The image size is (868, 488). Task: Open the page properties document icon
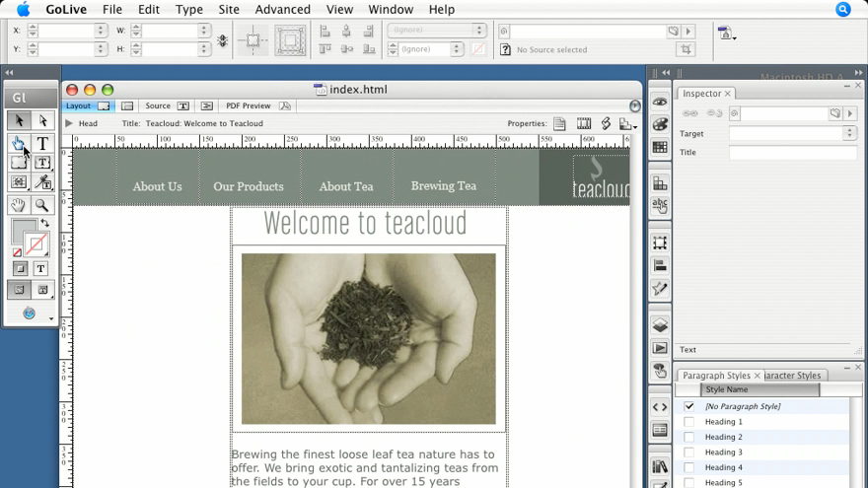(x=559, y=123)
